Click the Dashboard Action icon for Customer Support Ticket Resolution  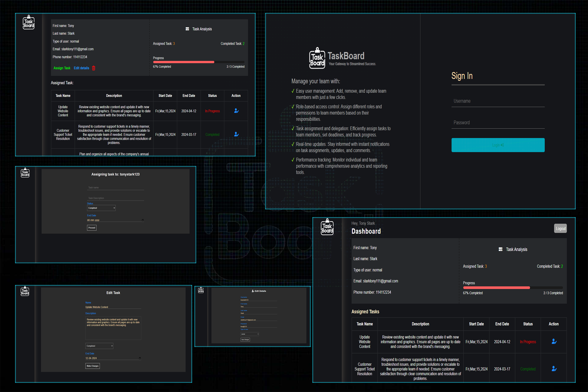(554, 369)
